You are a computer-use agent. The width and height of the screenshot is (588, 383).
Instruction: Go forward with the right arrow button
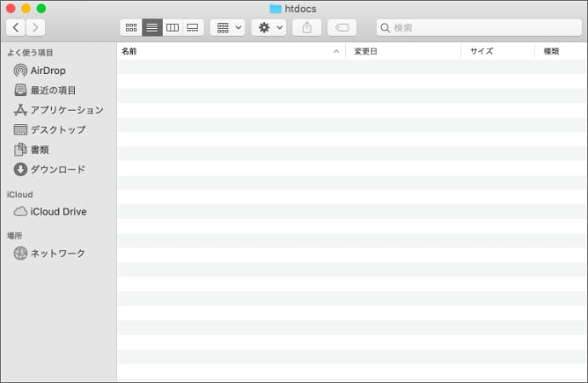[x=36, y=28]
